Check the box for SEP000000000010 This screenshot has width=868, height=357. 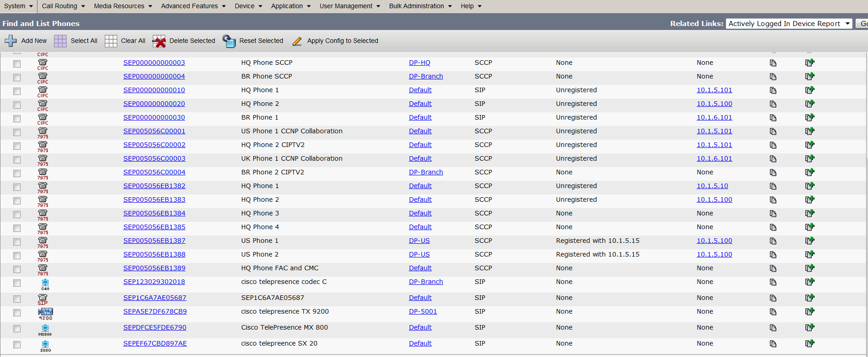coord(17,91)
